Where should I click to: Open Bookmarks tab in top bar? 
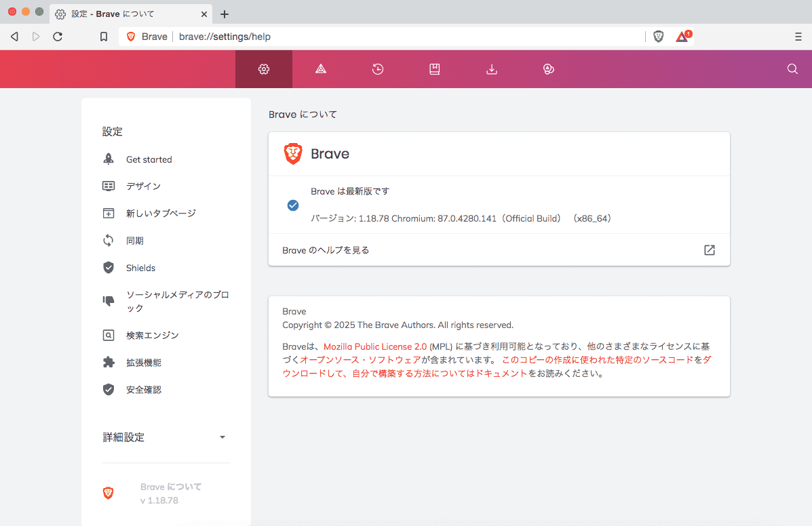pos(434,69)
